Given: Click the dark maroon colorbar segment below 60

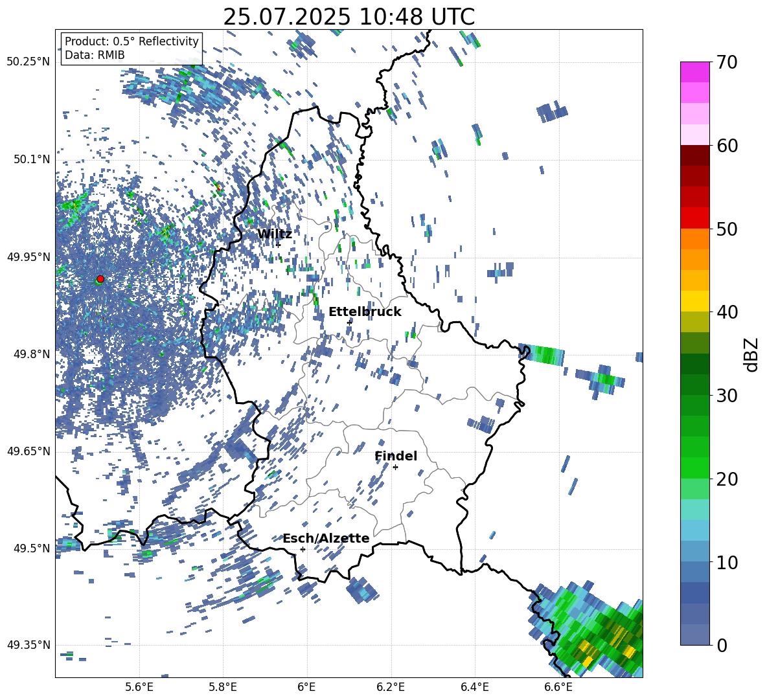Looking at the screenshot, I should tap(694, 155).
